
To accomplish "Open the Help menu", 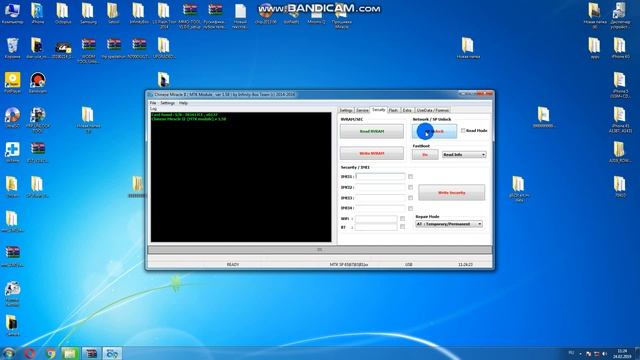I will coord(183,103).
